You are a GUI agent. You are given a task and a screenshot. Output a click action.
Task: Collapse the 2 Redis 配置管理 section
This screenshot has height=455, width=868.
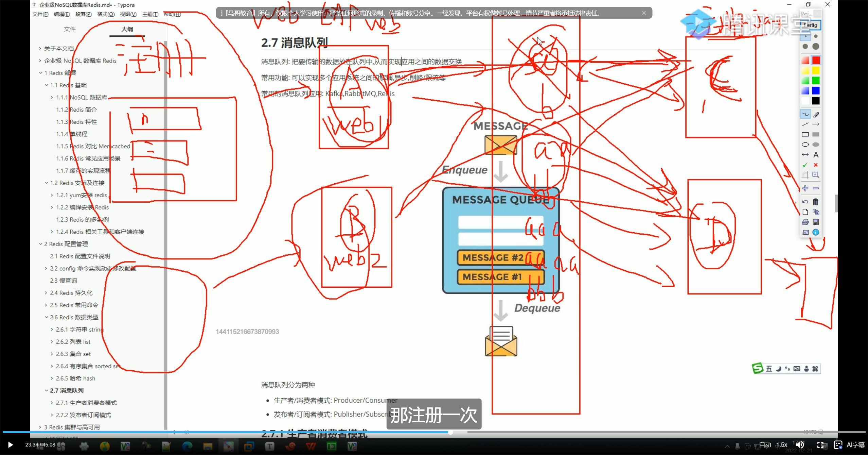click(40, 244)
